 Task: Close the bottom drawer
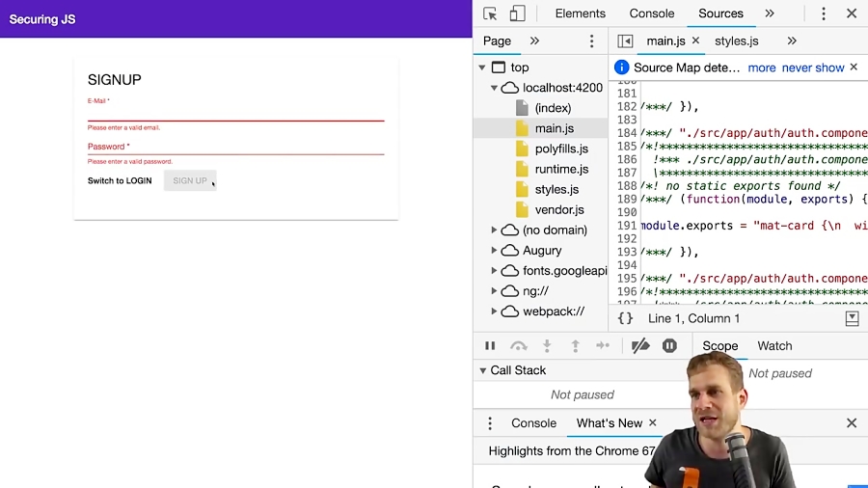(x=852, y=423)
